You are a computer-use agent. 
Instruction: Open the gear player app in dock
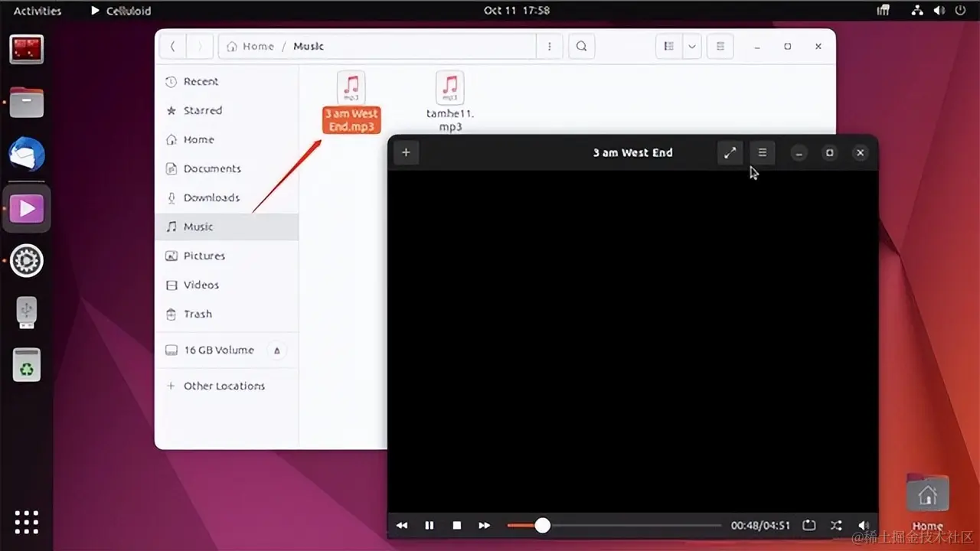coord(27,261)
